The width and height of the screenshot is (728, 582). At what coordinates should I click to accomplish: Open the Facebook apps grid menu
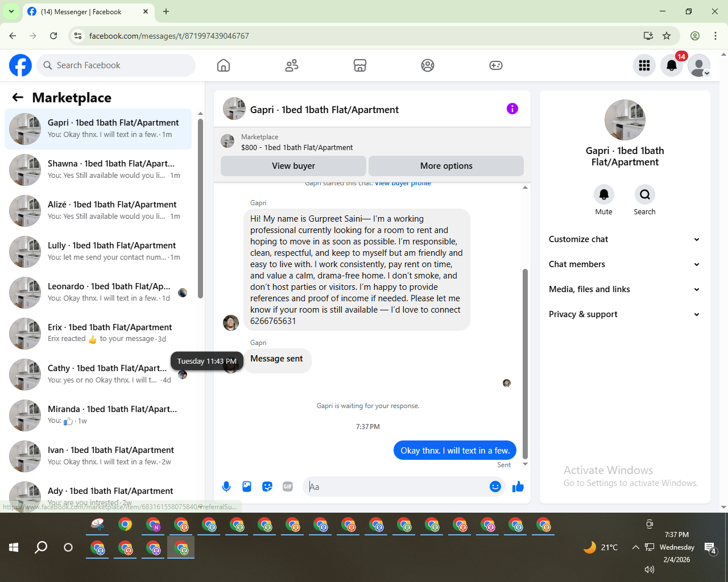644,65
